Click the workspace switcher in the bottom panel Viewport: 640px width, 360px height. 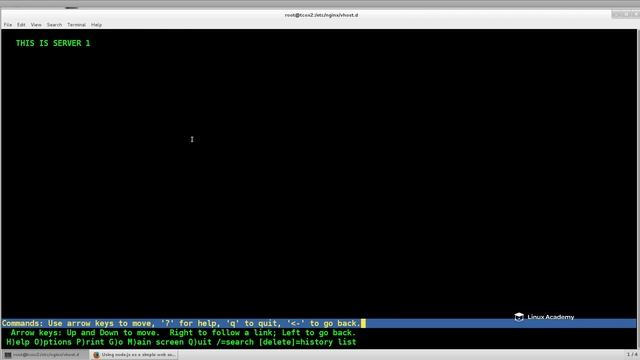[x=632, y=354]
